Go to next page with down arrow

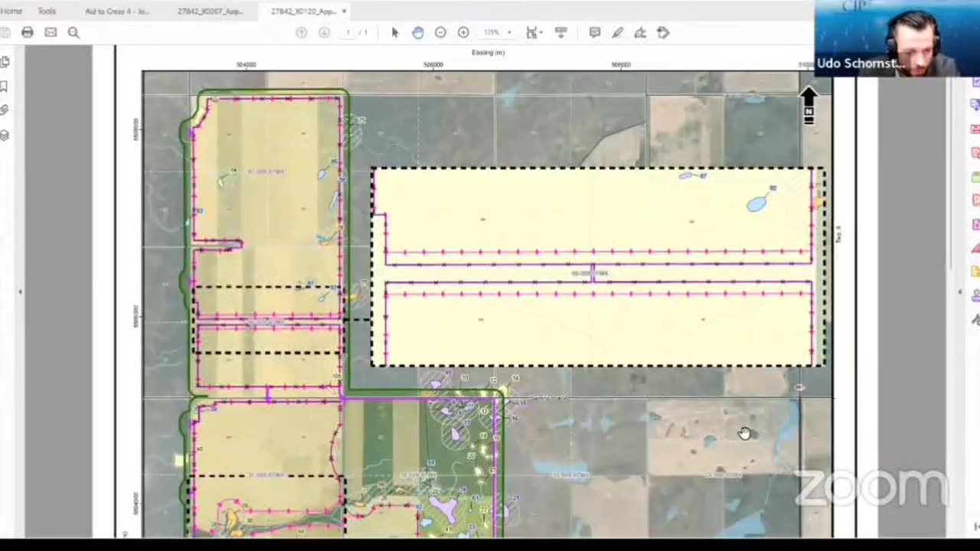[x=324, y=32]
